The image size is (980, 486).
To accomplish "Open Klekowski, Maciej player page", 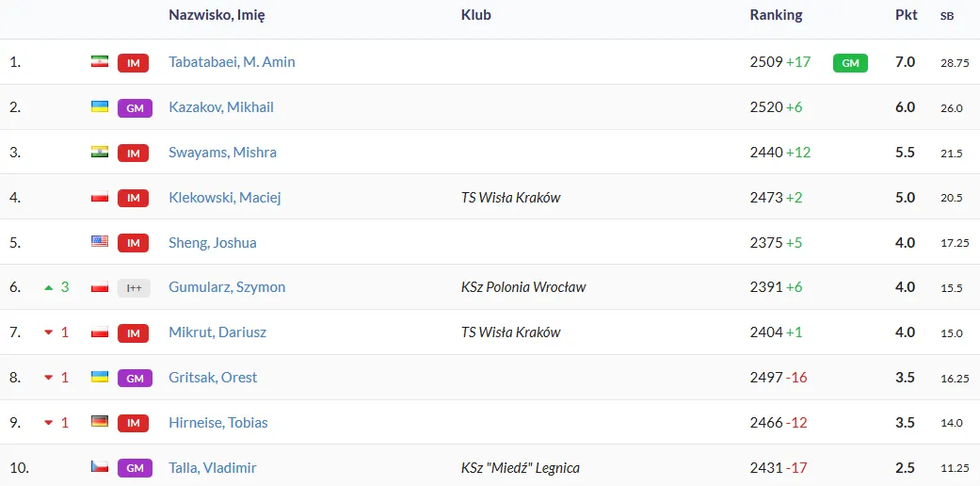I will point(224,198).
